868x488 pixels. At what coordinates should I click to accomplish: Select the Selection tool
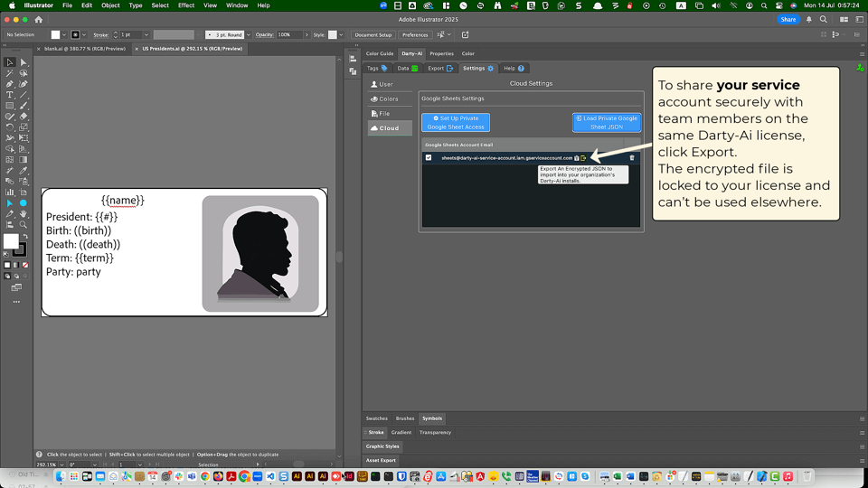9,62
